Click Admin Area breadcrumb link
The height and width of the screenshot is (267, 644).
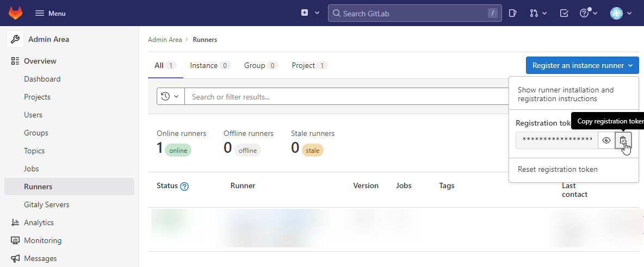pos(165,40)
